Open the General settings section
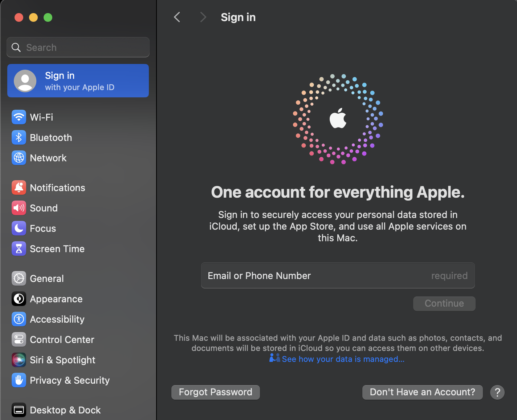Viewport: 517px width, 420px height. click(x=46, y=278)
